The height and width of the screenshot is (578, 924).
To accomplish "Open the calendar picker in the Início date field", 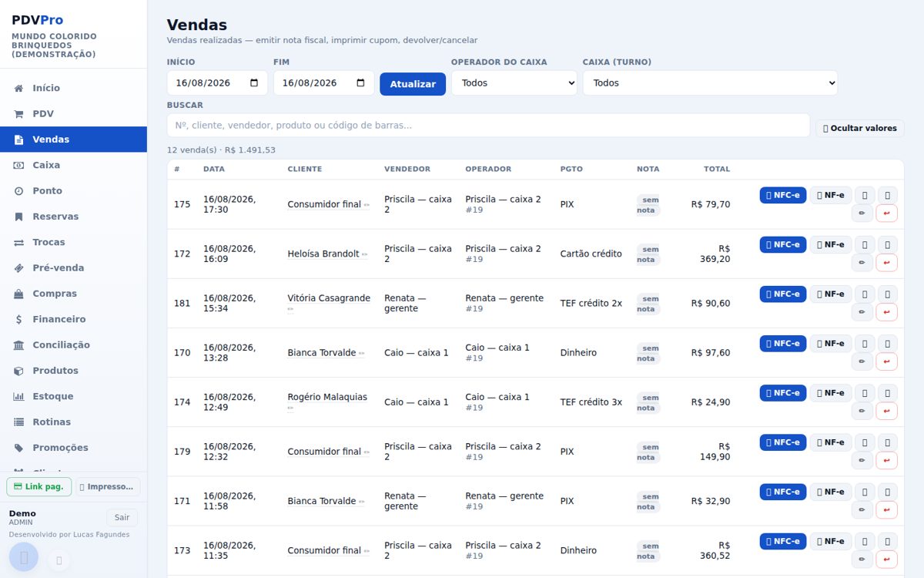I will pyautogui.click(x=254, y=83).
